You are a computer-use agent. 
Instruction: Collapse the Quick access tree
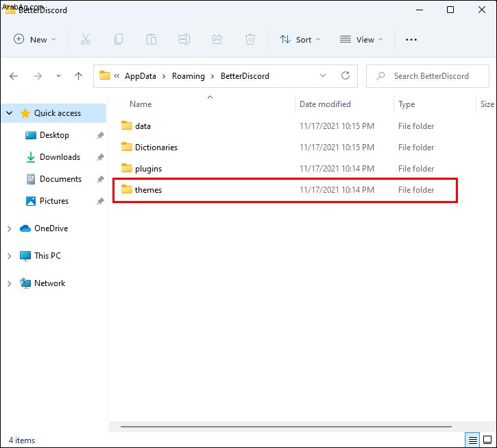pyautogui.click(x=10, y=113)
